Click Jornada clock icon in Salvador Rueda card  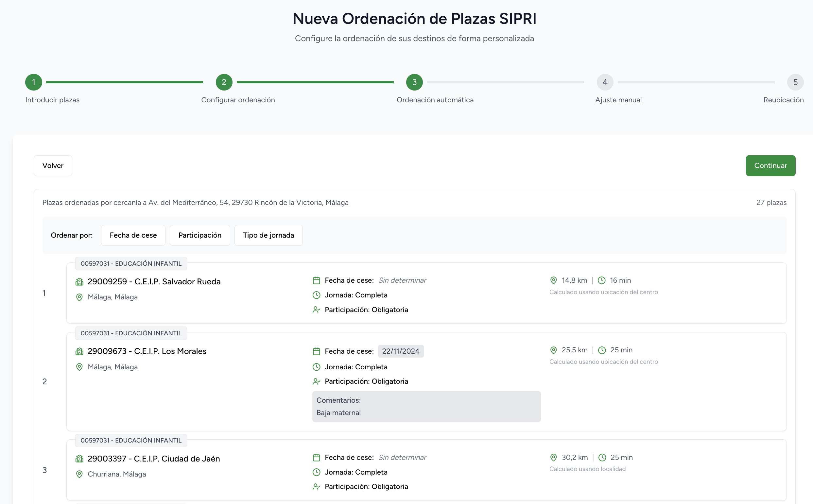pyautogui.click(x=317, y=295)
